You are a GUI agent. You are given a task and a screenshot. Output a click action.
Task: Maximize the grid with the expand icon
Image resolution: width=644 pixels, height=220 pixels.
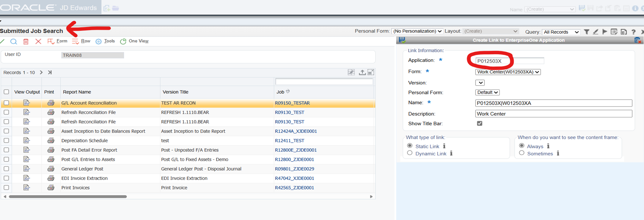pyautogui.click(x=371, y=72)
